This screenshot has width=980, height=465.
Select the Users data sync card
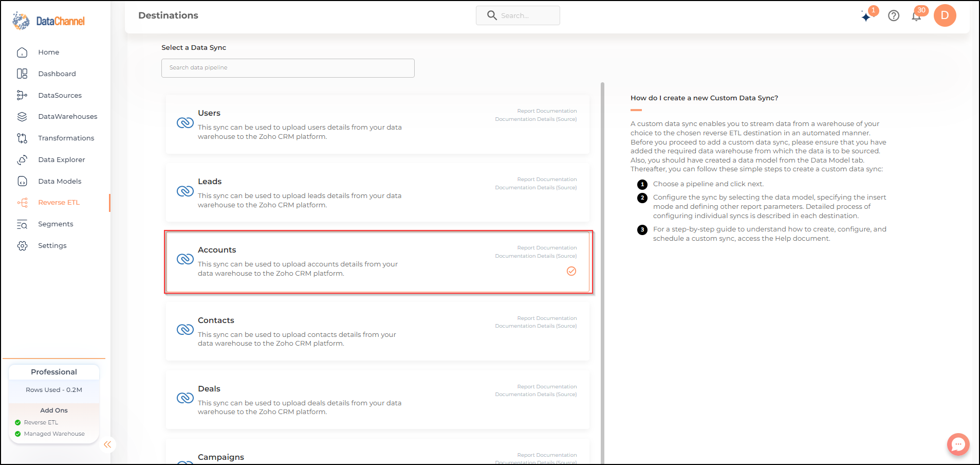coord(378,124)
